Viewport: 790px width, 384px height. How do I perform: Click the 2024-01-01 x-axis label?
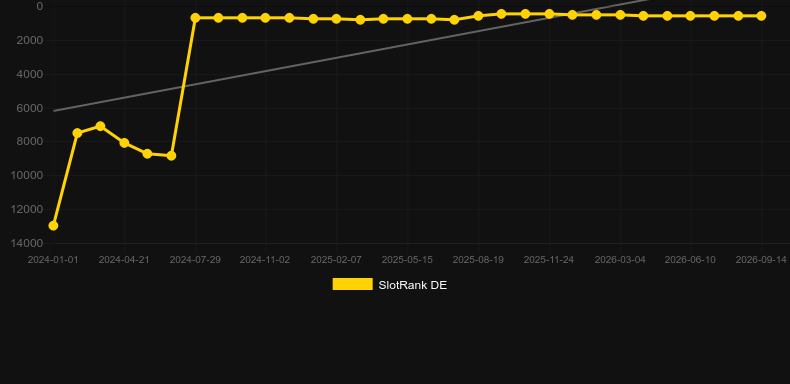tap(53, 260)
